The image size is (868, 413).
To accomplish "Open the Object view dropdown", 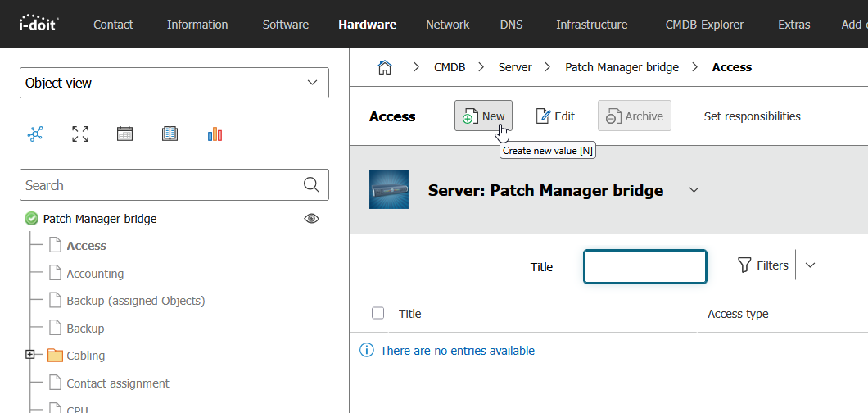I will [x=174, y=83].
